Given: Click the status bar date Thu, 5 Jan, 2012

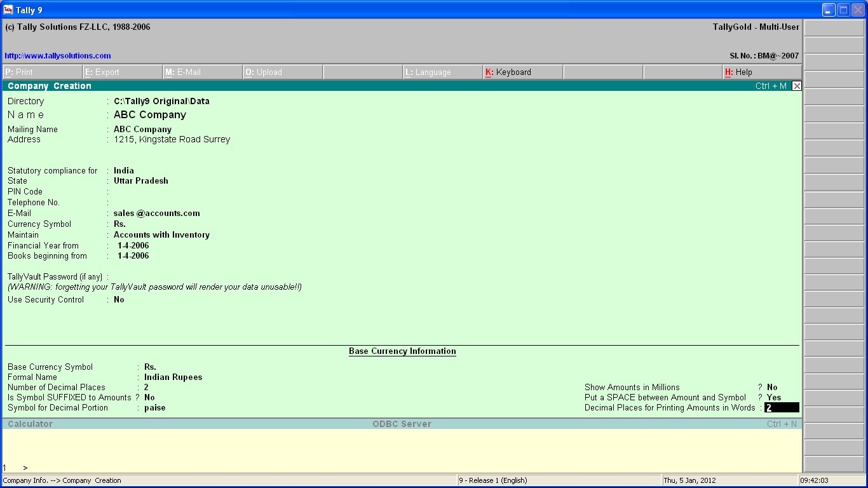Looking at the screenshot, I should (x=689, y=480).
